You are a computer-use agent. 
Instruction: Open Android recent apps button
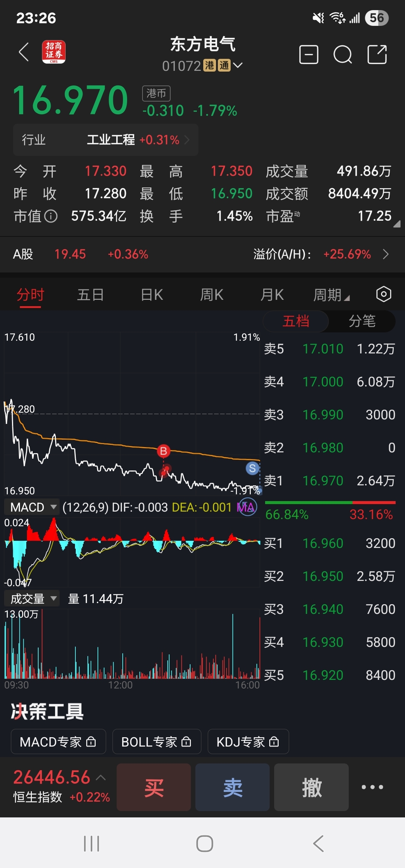pyautogui.click(x=91, y=843)
